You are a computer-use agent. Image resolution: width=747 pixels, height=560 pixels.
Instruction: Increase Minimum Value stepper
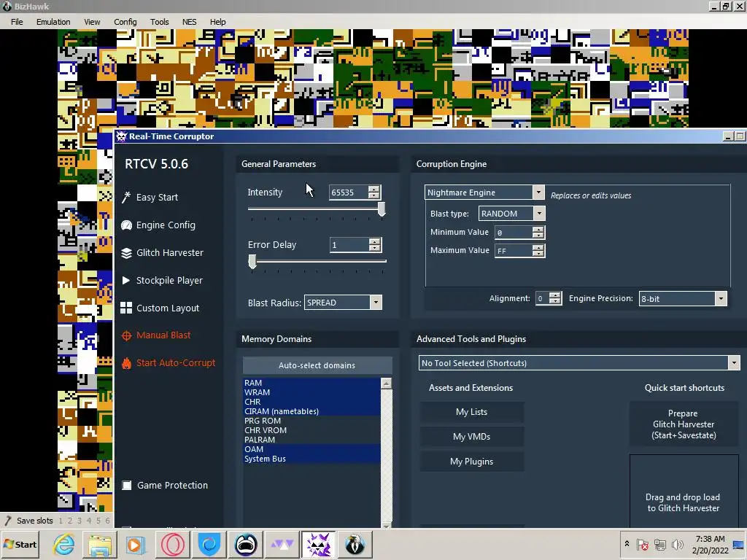click(x=538, y=229)
